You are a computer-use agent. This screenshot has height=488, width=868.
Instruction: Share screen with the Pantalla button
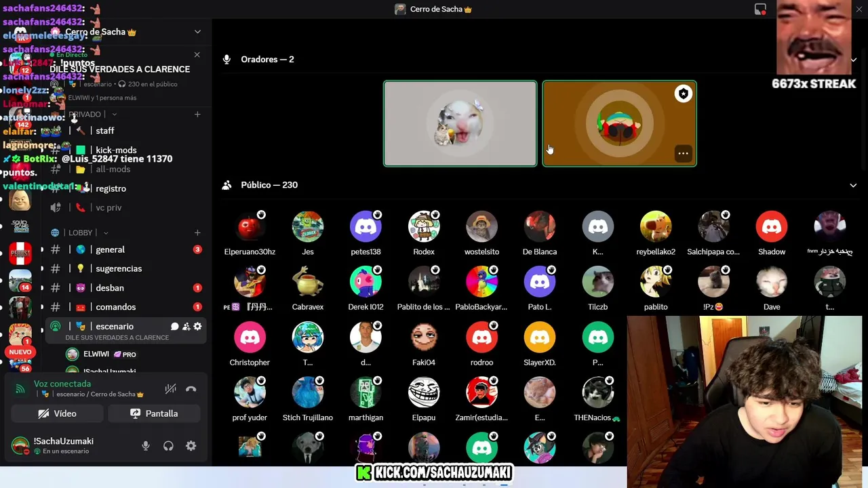tap(154, 413)
